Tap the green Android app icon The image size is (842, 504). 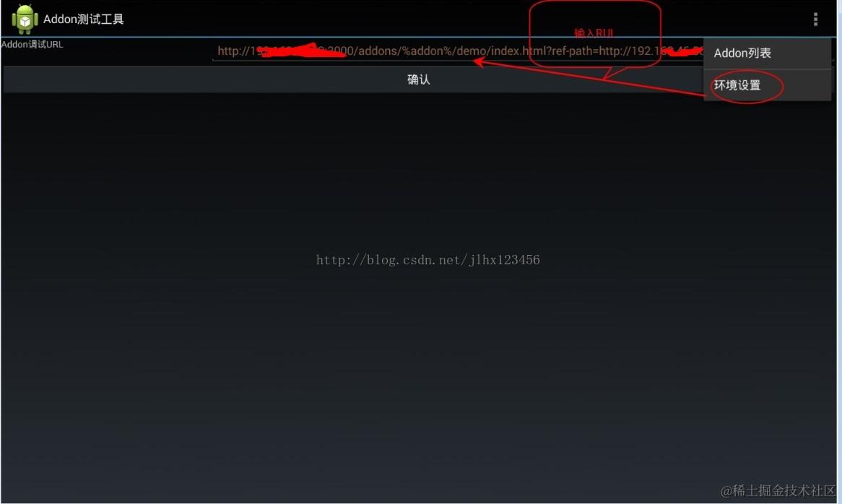point(25,19)
